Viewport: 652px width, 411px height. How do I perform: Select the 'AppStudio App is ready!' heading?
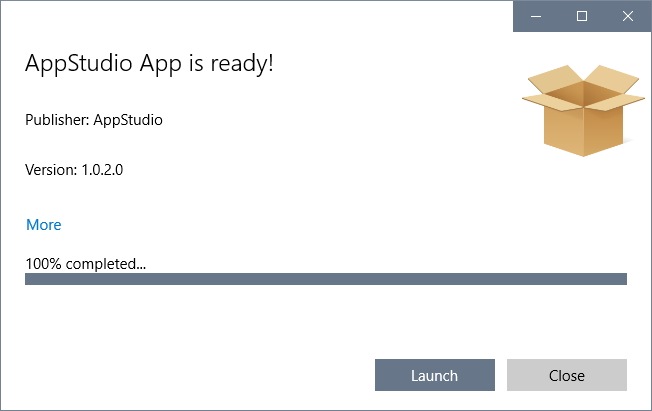click(149, 64)
